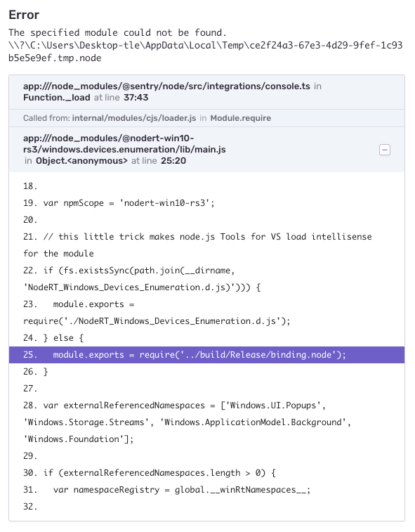Click line 23 module.exports assignment
The height and width of the screenshot is (532, 415).
pos(157,313)
